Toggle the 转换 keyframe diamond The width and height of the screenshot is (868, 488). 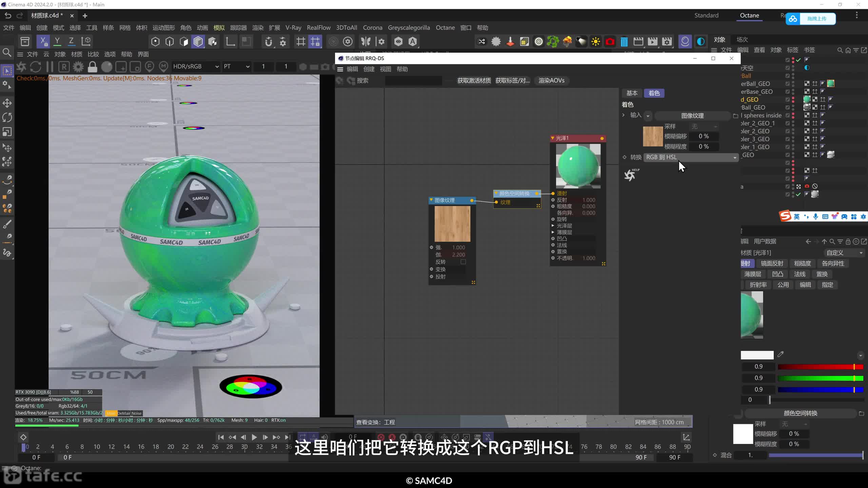tap(625, 157)
